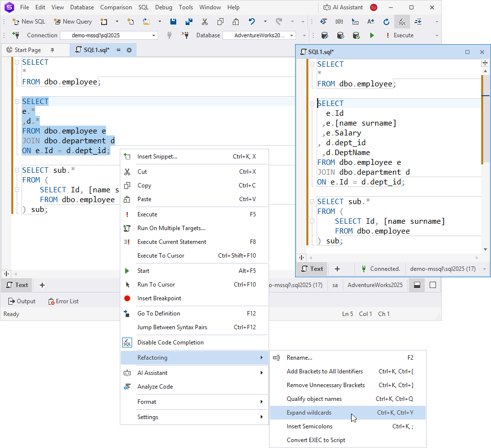This screenshot has height=448, width=491.
Task: Click the Cut scissors icon in toolbar
Action: (205, 22)
